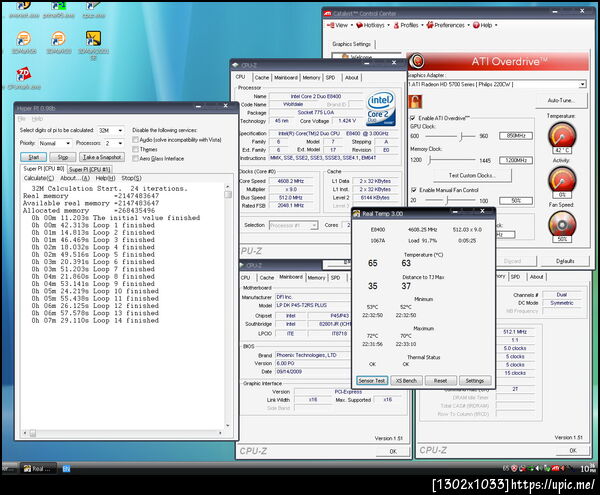Enable the Aero Glass Interface checkbox
Screen dimensions: 600x495
(x=137, y=158)
